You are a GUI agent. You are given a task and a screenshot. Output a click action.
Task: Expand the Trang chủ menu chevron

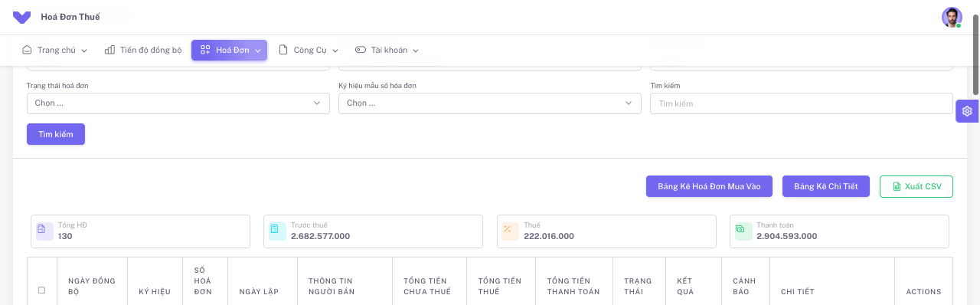pyautogui.click(x=84, y=51)
